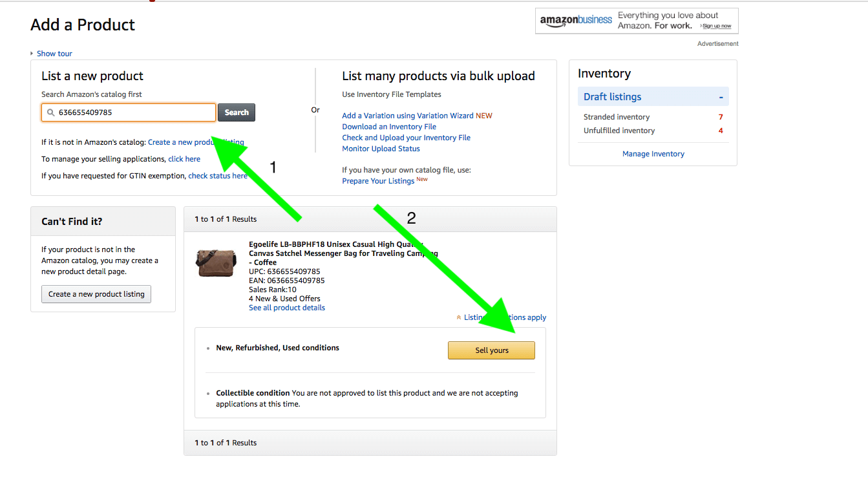Open Add a Variation using Variation Wizard
The width and height of the screenshot is (868, 490).
pos(408,116)
